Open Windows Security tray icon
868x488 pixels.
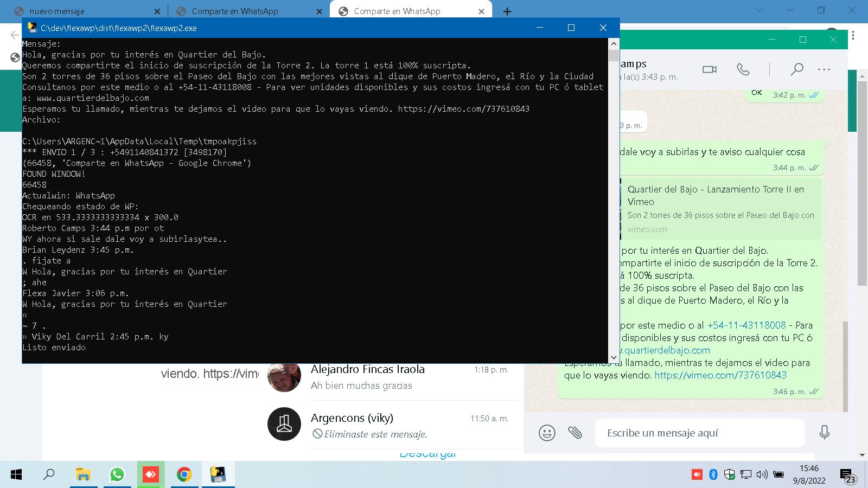tap(730, 474)
